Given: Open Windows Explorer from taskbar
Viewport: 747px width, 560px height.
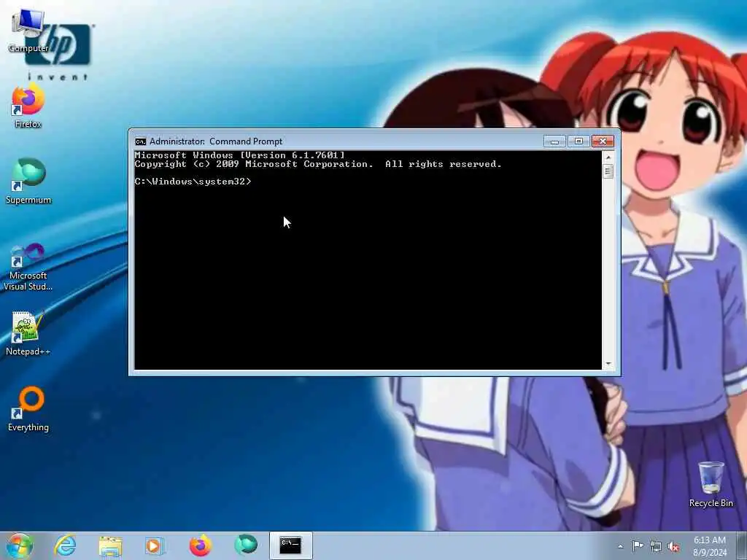Looking at the screenshot, I should tap(111, 545).
